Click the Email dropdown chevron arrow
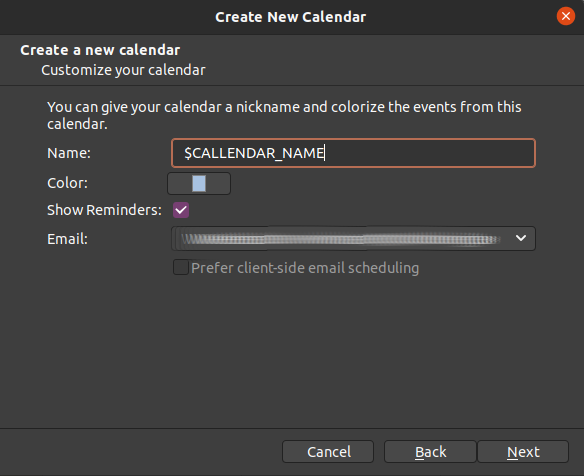The width and height of the screenshot is (584, 476). click(521, 238)
